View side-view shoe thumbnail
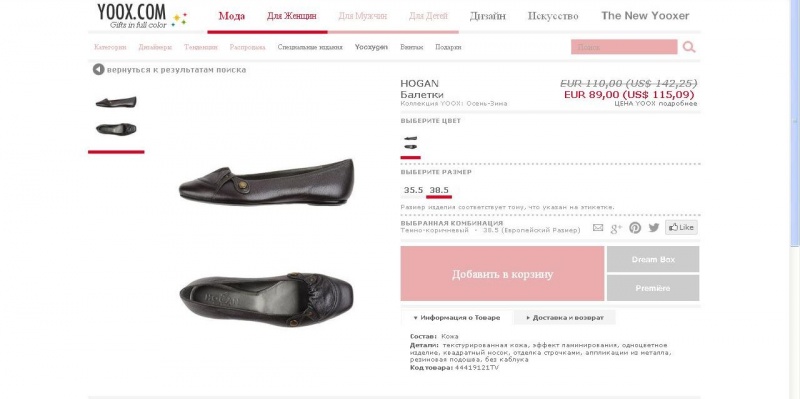The height and width of the screenshot is (399, 800). [x=116, y=102]
